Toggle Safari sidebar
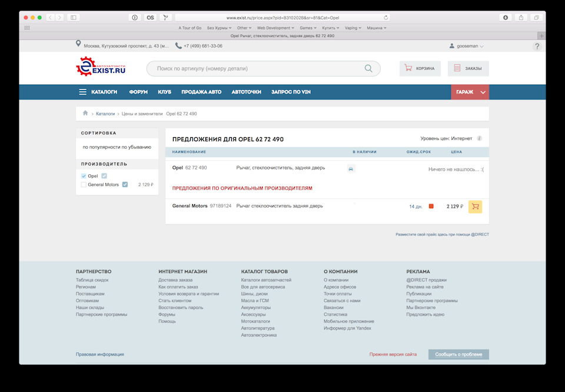This screenshot has height=392, width=565. [x=74, y=17]
